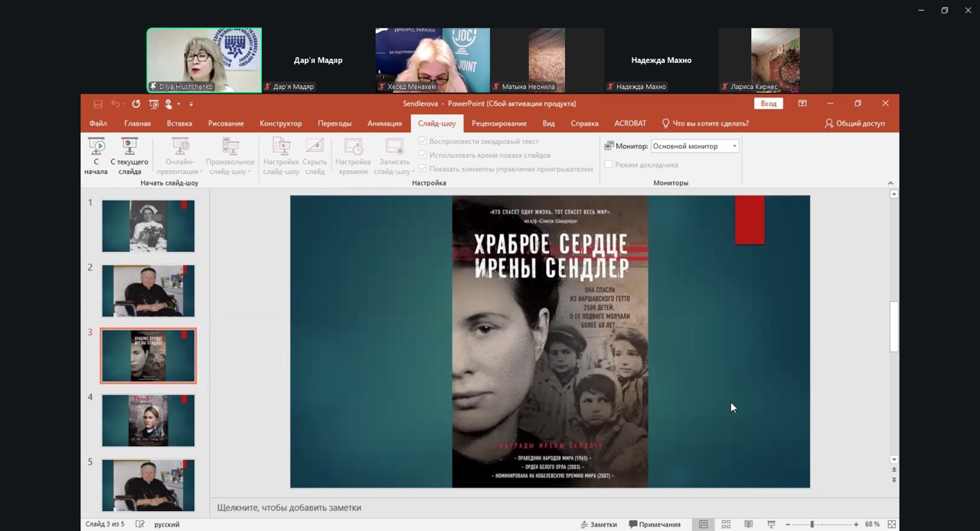Click the slideshow icon in status bar
The image size is (980, 531).
point(771,524)
